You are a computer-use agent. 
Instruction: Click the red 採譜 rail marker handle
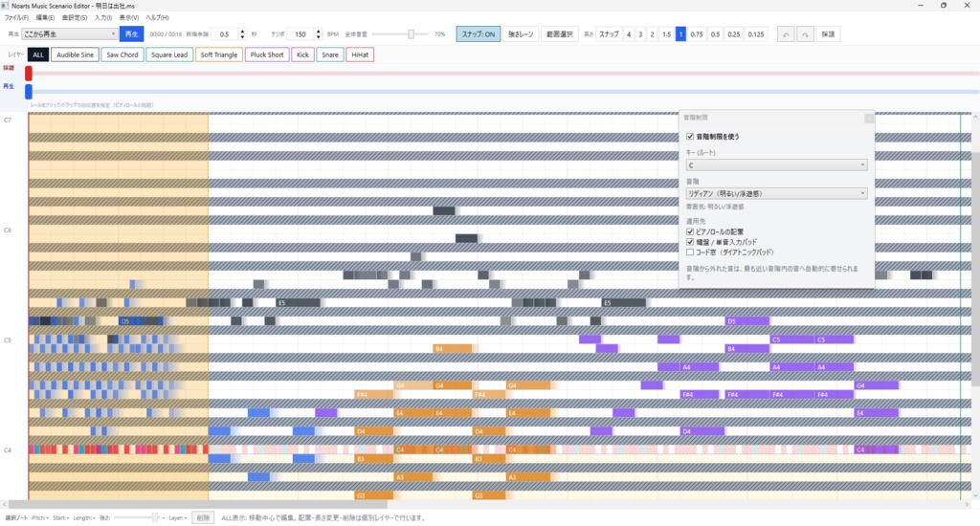(28, 73)
